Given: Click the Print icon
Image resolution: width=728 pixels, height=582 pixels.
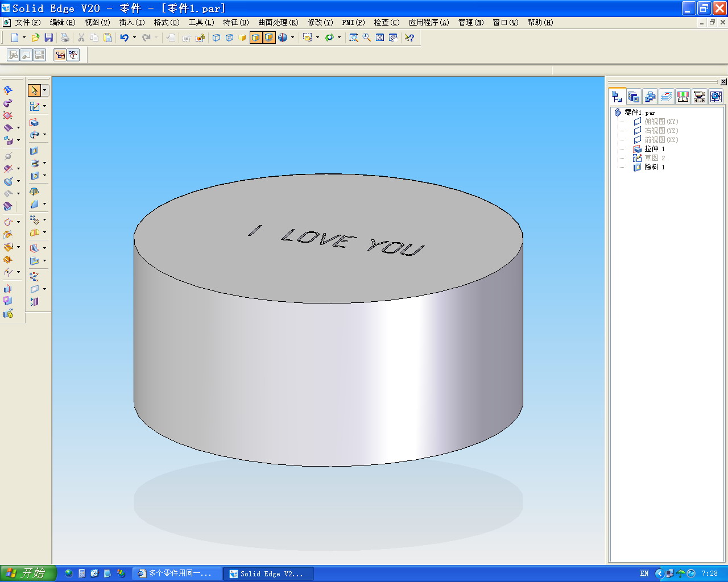Looking at the screenshot, I should pyautogui.click(x=65, y=38).
